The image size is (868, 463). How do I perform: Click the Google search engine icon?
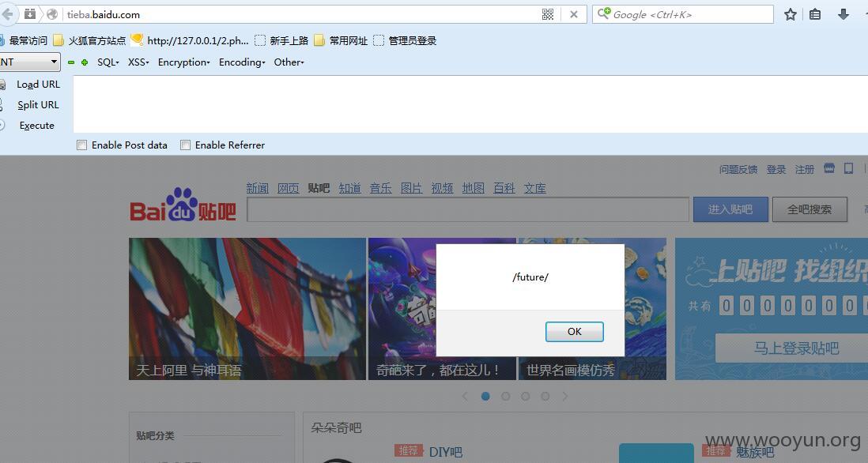pos(603,13)
